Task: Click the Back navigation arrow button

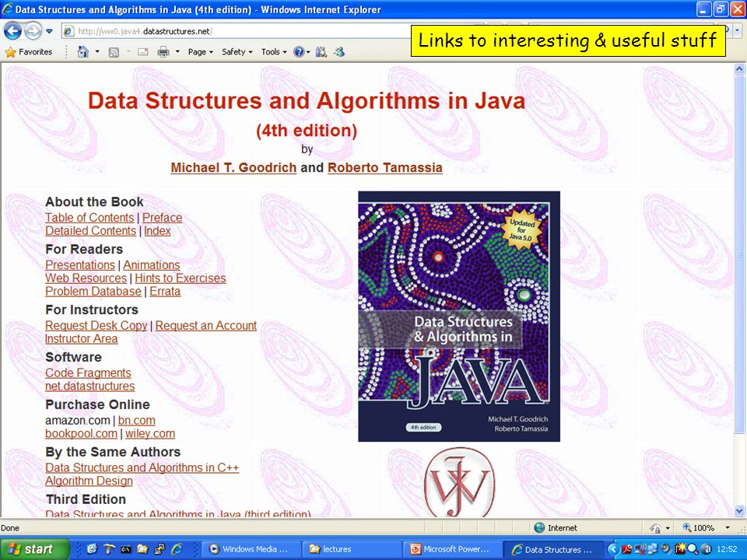Action: (13, 31)
